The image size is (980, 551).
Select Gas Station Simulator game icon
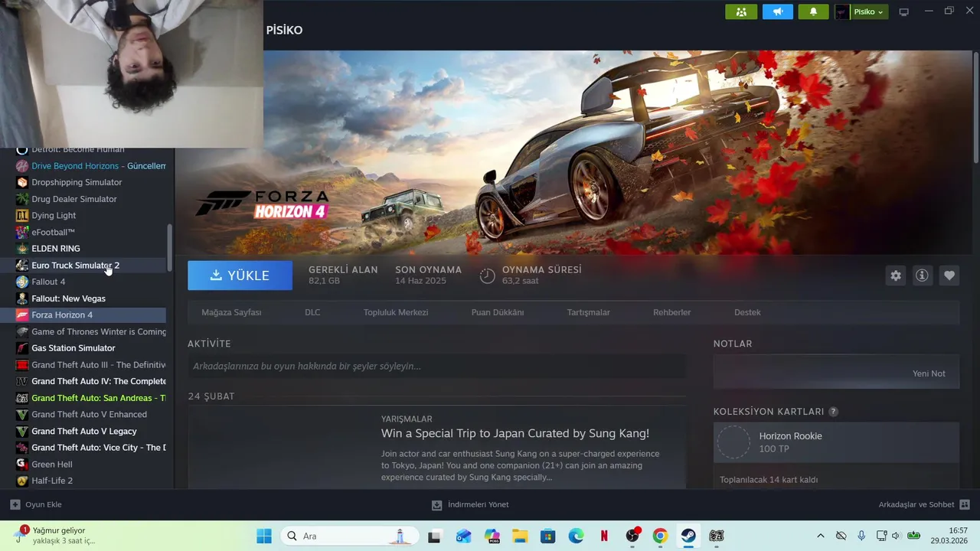(22, 348)
